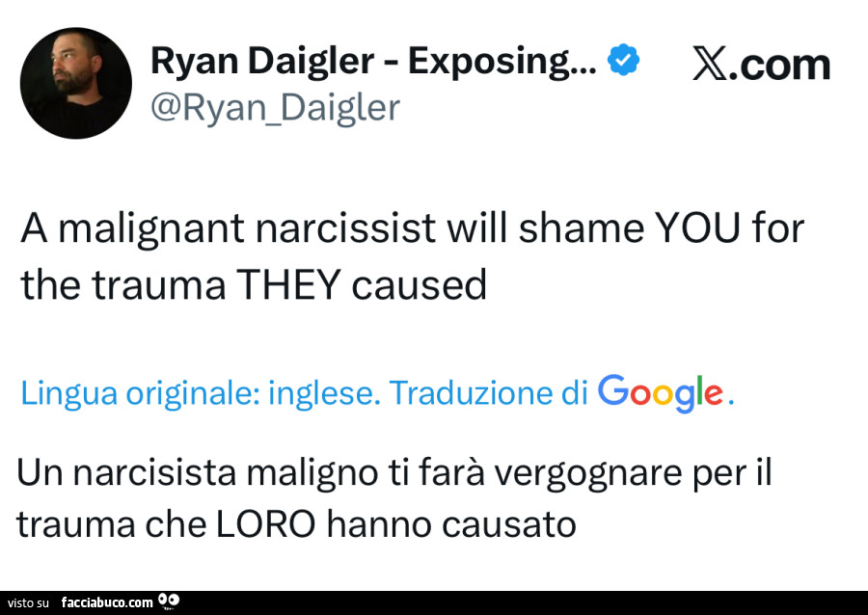This screenshot has width=868, height=615.
Task: Click the X.com text label
Action: point(761,65)
